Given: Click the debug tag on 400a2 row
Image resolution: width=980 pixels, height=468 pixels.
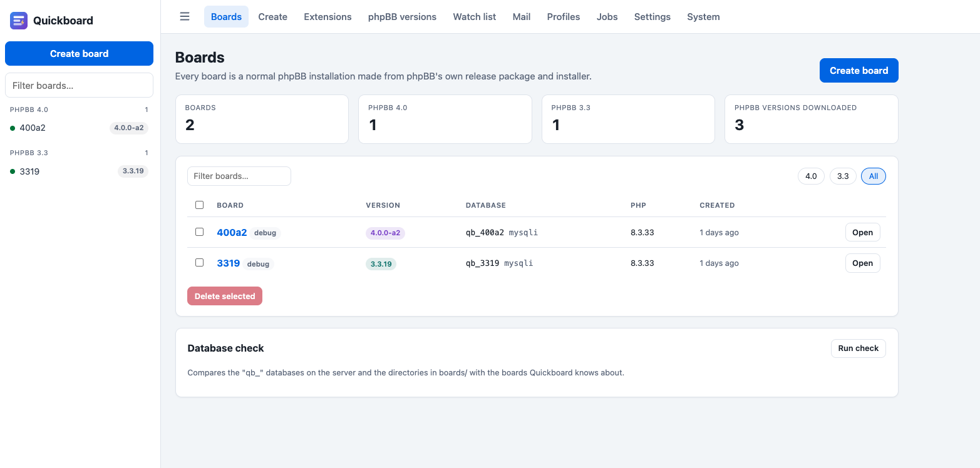Looking at the screenshot, I should 266,233.
